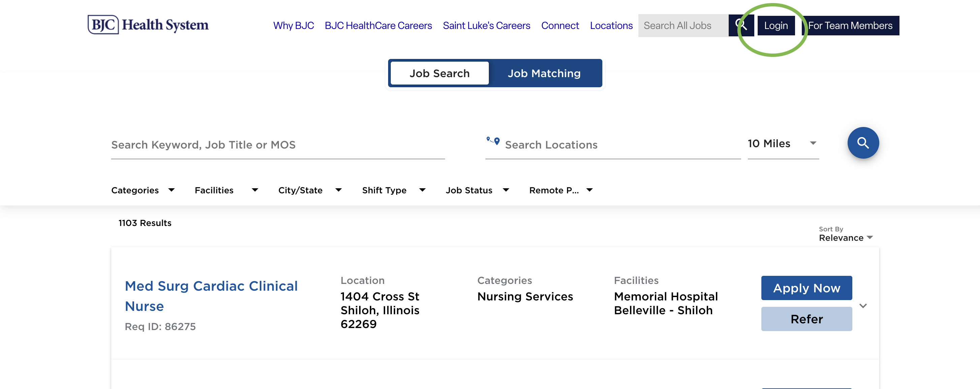
Task: Switch to the Job Matching tab
Action: pyautogui.click(x=544, y=73)
